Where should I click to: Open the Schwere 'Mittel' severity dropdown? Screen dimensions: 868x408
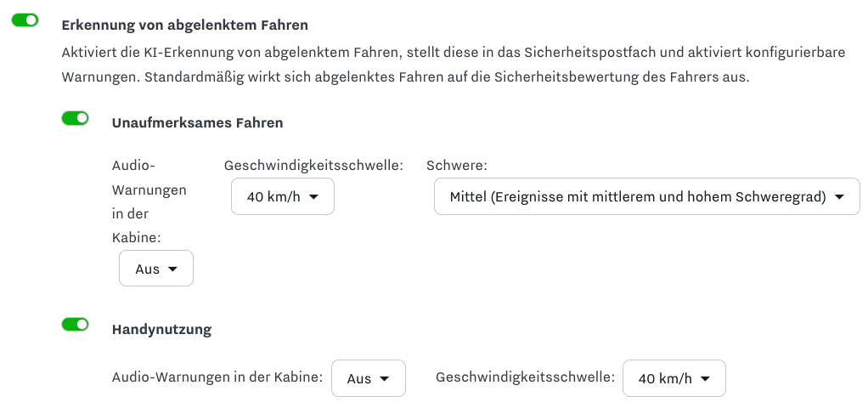tap(646, 197)
